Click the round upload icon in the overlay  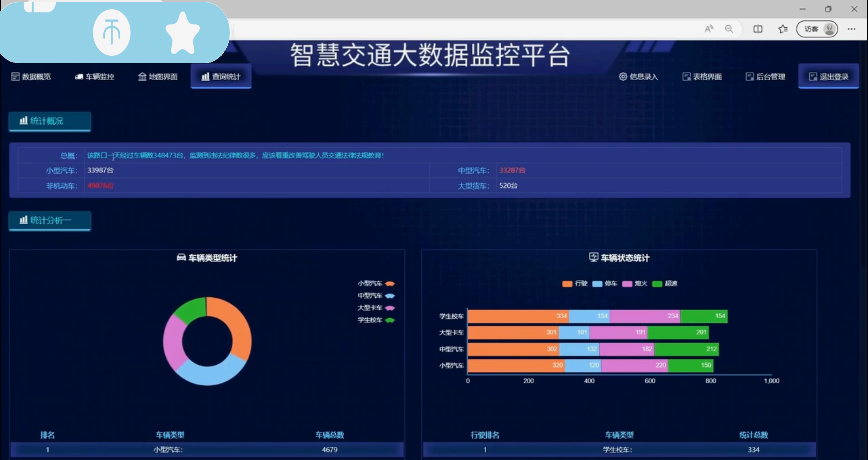tap(112, 32)
